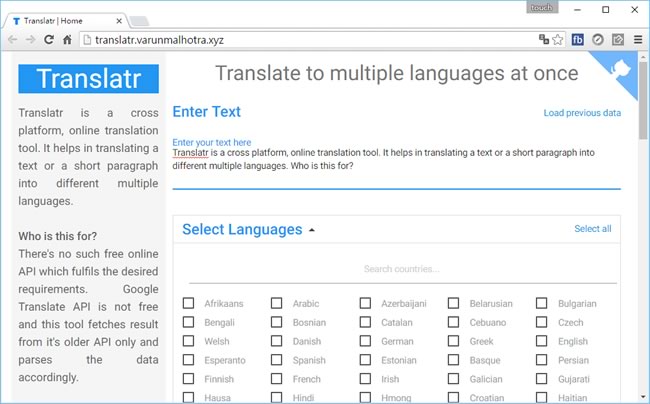Check the Gujarati checkbox
650x404 pixels.
click(x=541, y=379)
